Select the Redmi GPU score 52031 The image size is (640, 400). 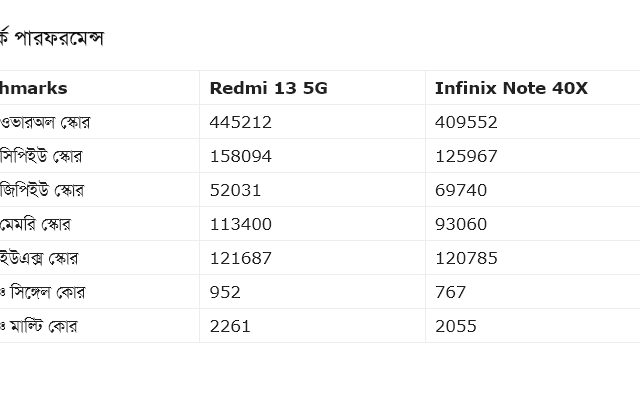[x=235, y=190]
